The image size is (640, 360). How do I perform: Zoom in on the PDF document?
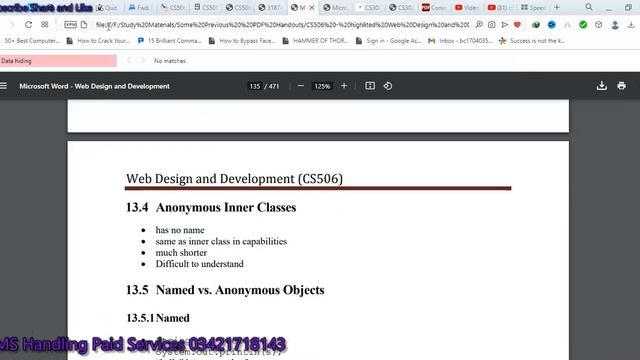pyautogui.click(x=344, y=86)
